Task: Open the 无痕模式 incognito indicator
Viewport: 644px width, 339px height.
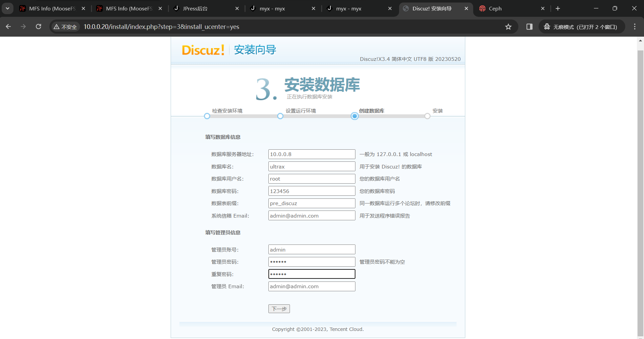Action: (x=582, y=27)
